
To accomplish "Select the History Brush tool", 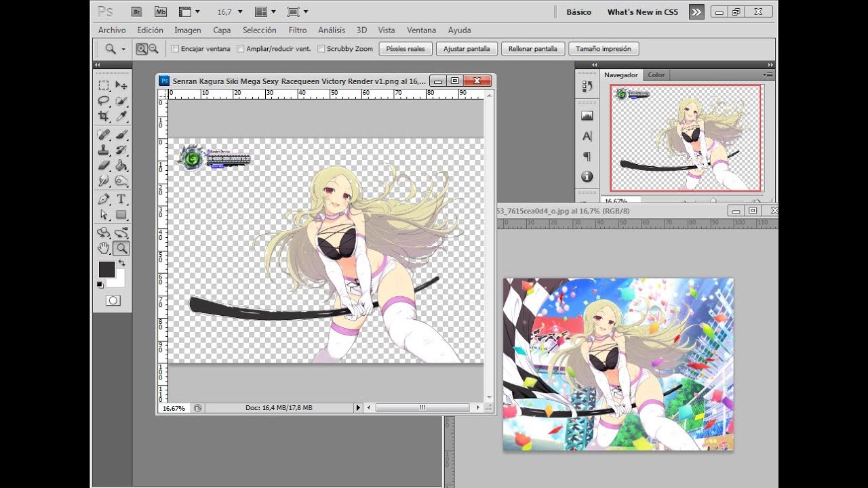I will 121,150.
